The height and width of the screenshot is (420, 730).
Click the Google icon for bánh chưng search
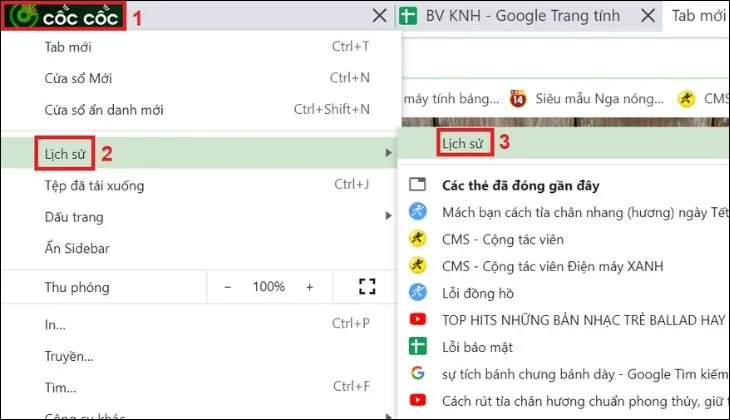click(418, 374)
